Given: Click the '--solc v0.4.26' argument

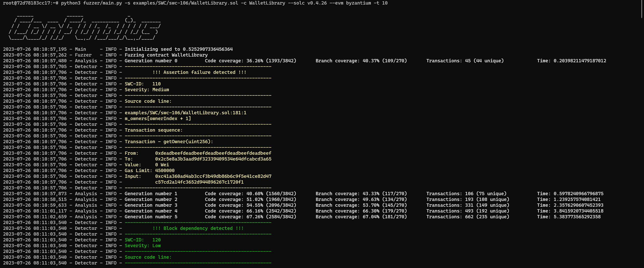Looking at the screenshot, I should tap(307, 3).
